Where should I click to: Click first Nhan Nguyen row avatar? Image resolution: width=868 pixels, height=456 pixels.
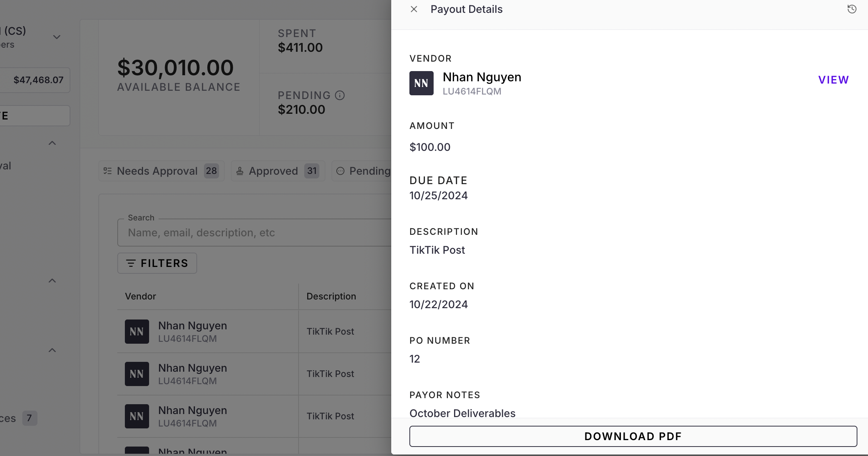[137, 332]
